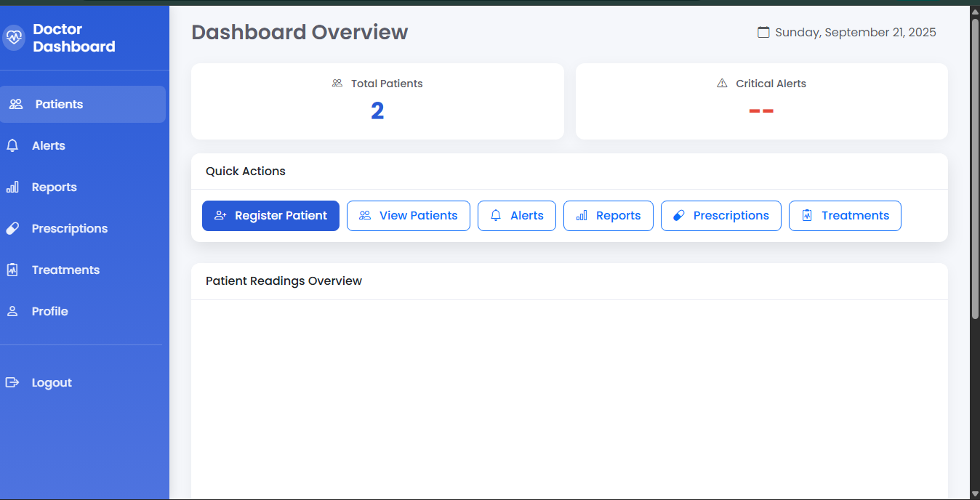Click the pill icon beside sidebar Prescriptions
Screen dimensions: 980x500
click(12, 229)
